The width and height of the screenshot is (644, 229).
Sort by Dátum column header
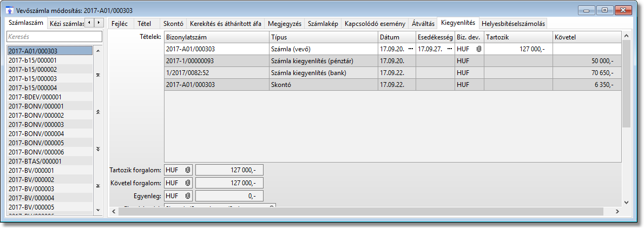pos(396,37)
